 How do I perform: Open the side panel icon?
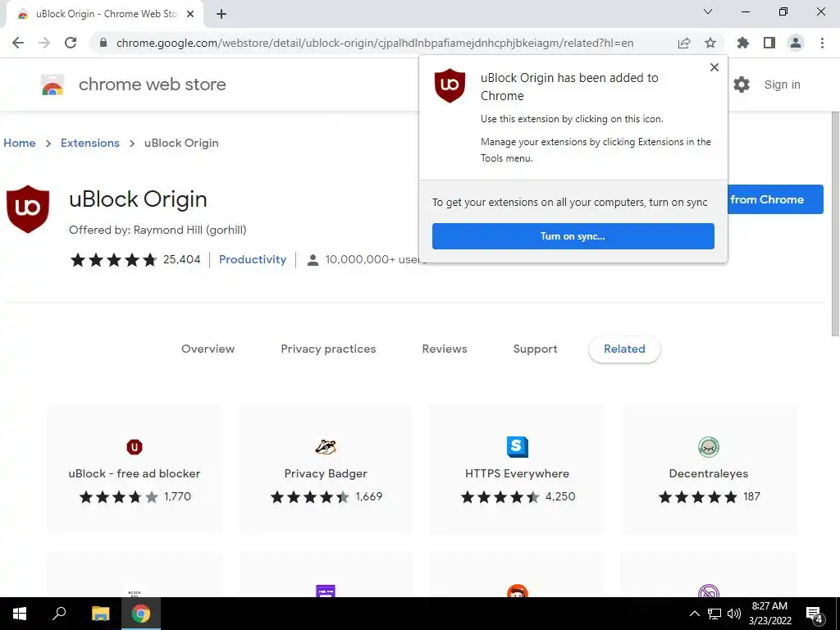pos(769,43)
